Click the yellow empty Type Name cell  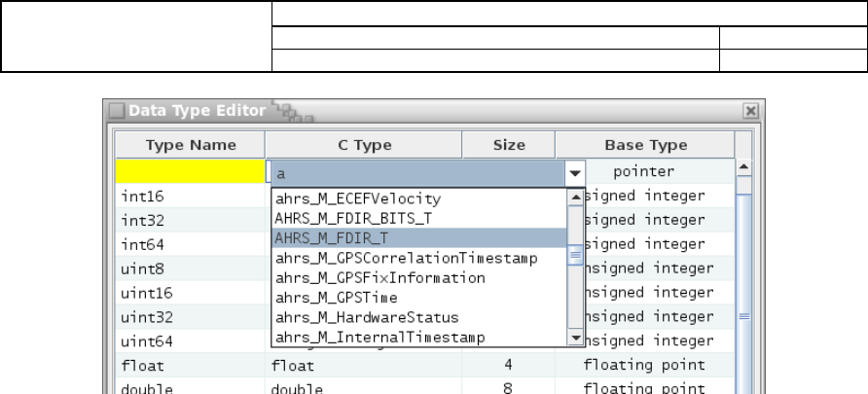pos(191,171)
